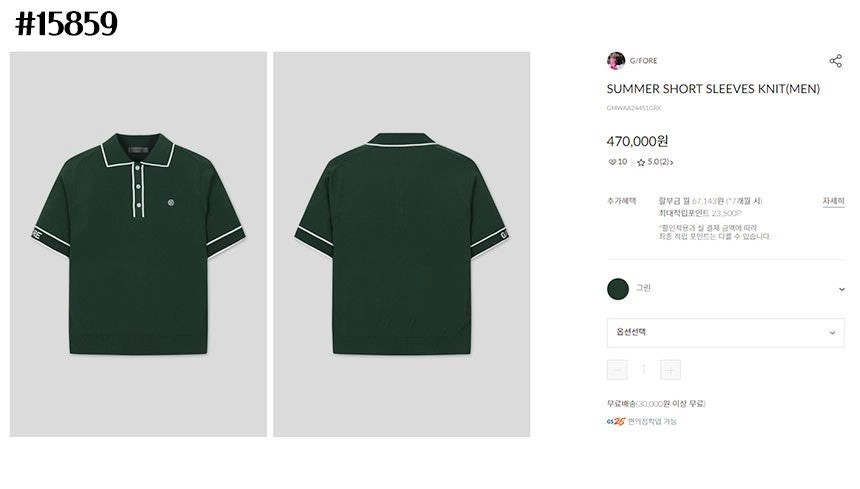This screenshot has width=860, height=489.
Task: Click the GS25 pickup logo
Action: 616,421
